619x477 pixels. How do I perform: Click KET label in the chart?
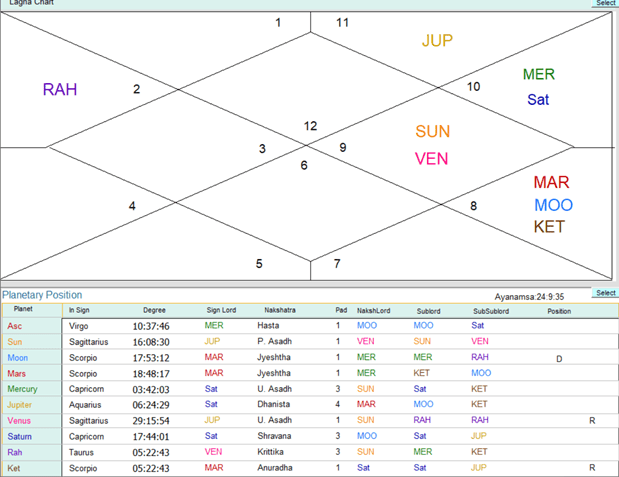coord(549,227)
